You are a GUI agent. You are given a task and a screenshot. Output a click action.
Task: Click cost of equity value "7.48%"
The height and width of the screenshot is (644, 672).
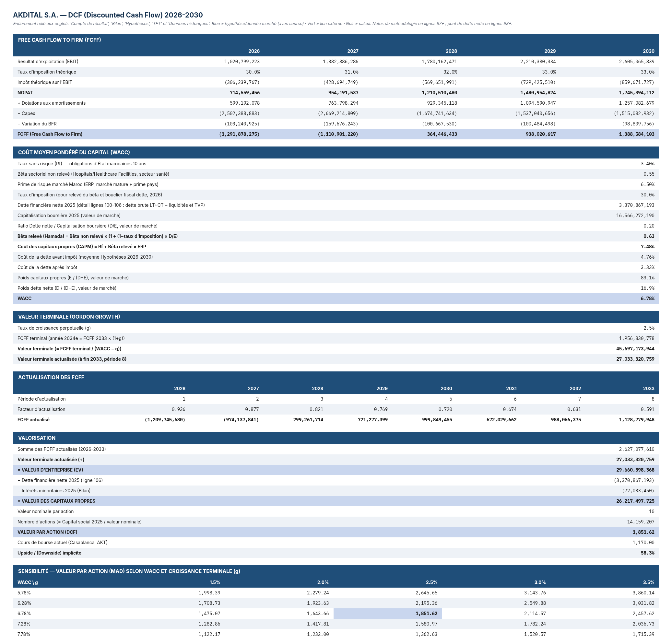647,247
